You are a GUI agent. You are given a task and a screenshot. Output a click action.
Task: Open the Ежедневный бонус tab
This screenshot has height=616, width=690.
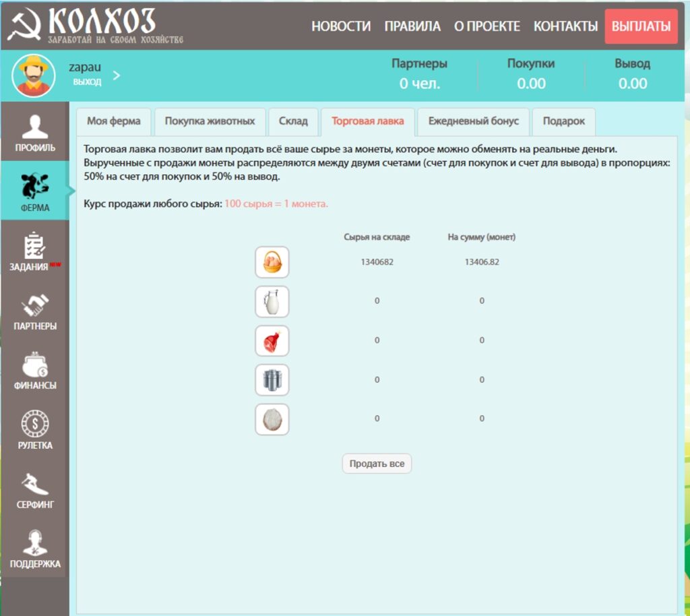point(474,121)
